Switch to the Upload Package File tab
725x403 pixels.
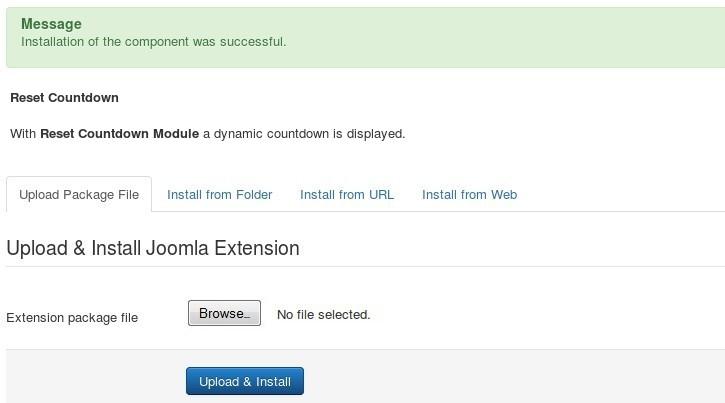(x=79, y=195)
